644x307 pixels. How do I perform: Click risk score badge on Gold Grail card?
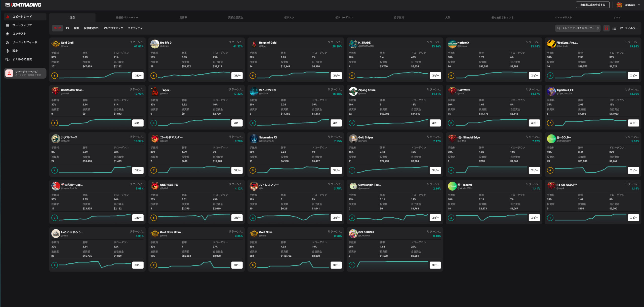(55, 76)
